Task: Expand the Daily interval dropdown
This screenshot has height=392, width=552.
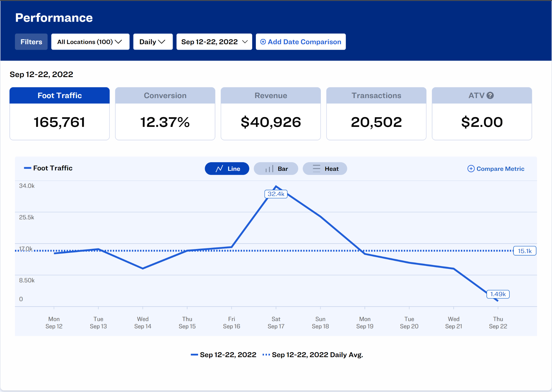Action: click(153, 42)
